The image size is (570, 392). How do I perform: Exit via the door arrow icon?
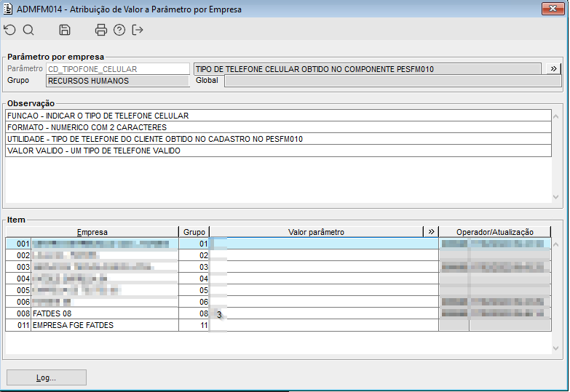[x=138, y=30]
